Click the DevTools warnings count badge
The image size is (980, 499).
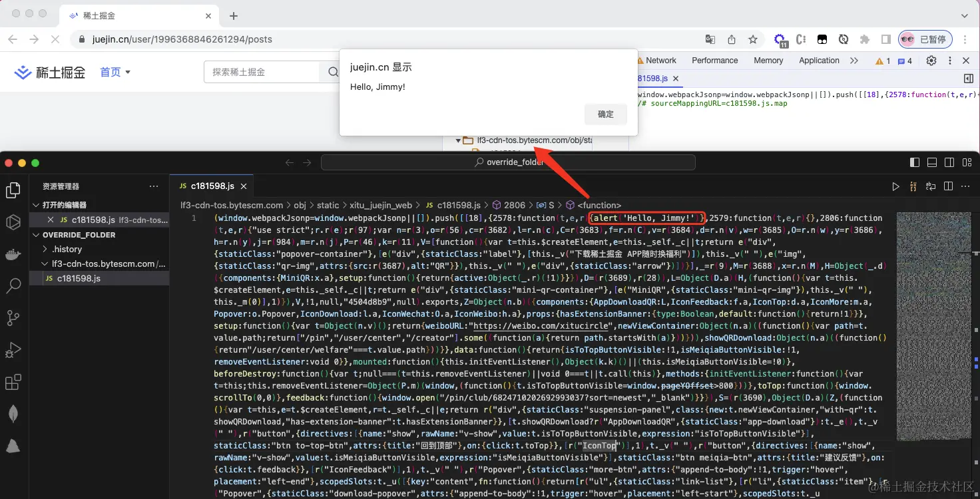click(x=883, y=61)
